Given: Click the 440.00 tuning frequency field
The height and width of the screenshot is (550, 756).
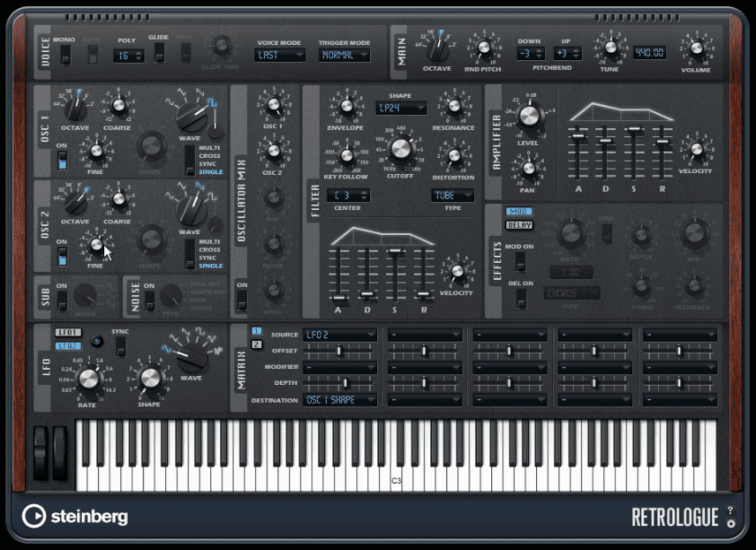Looking at the screenshot, I should click(x=649, y=53).
